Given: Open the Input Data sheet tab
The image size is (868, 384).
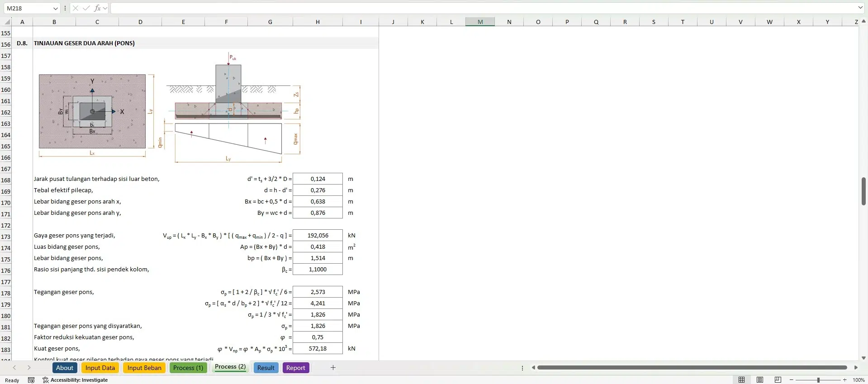Looking at the screenshot, I should [x=100, y=368].
